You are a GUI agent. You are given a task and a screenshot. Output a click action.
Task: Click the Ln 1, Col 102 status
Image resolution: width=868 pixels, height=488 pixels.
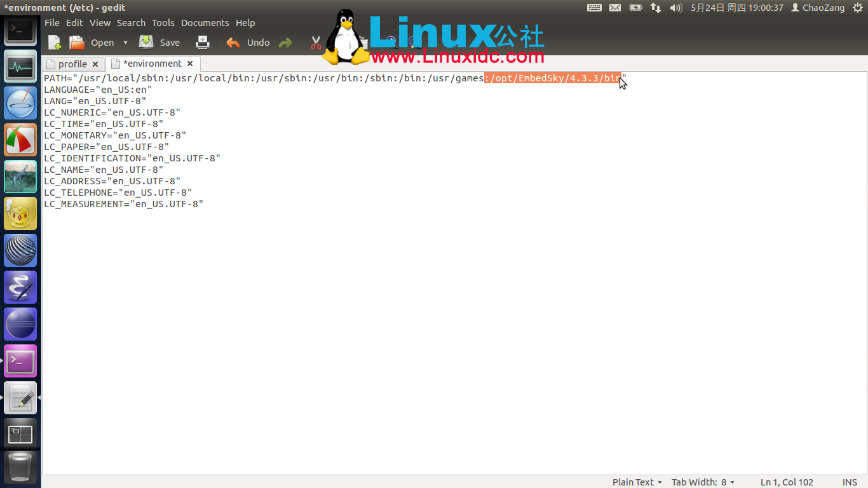tap(787, 482)
